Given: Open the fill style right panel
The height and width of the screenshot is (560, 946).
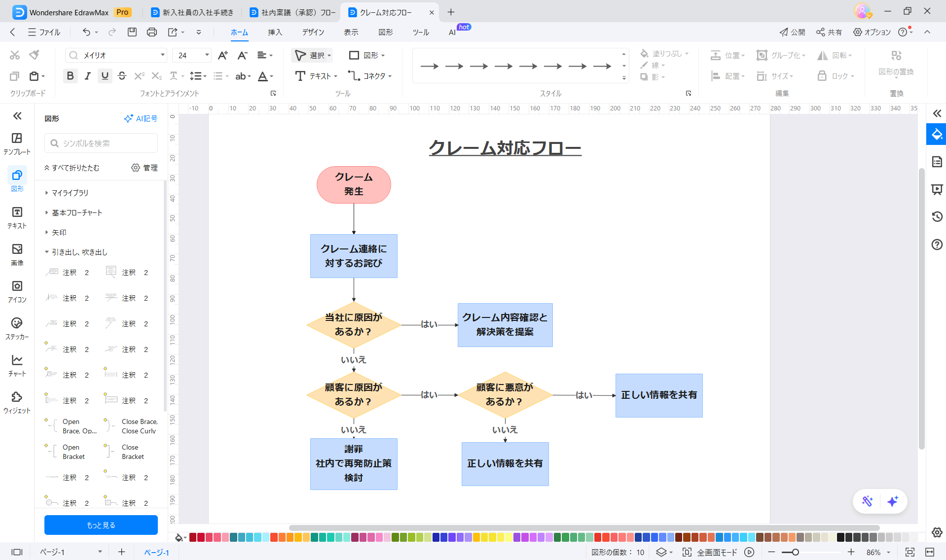Looking at the screenshot, I should 937,134.
